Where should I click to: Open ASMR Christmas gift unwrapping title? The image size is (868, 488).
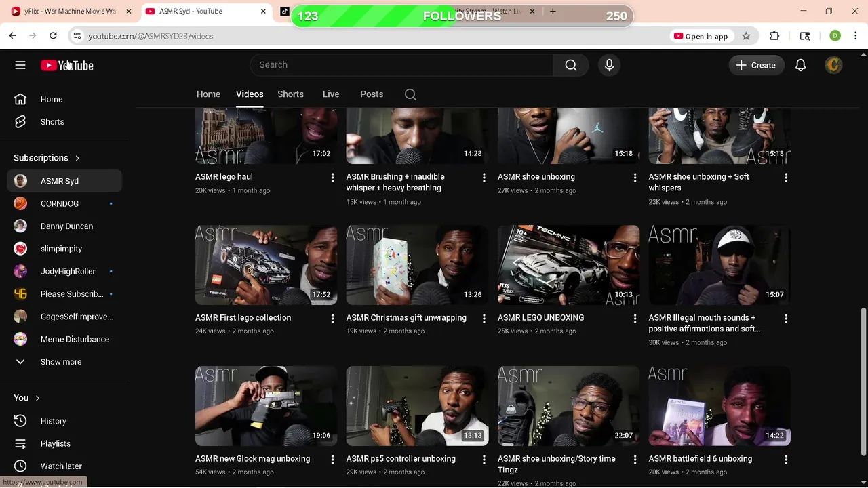point(406,317)
